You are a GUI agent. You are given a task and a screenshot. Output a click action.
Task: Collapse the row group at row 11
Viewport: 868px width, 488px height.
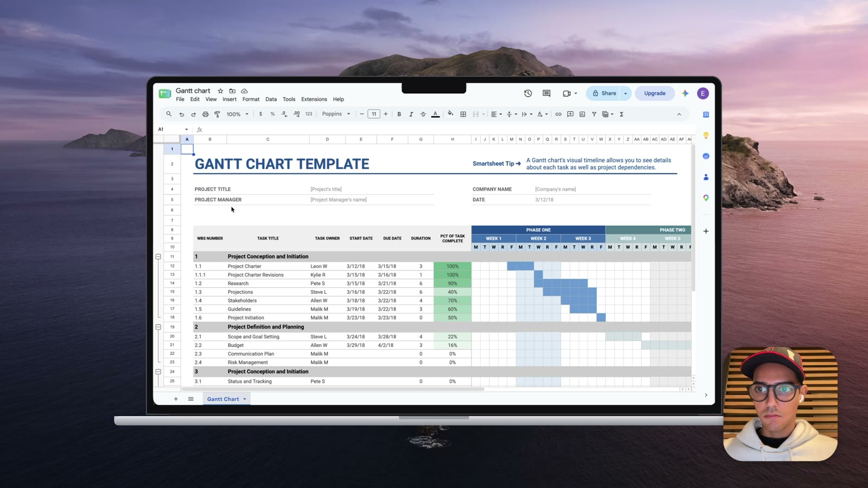(x=158, y=256)
